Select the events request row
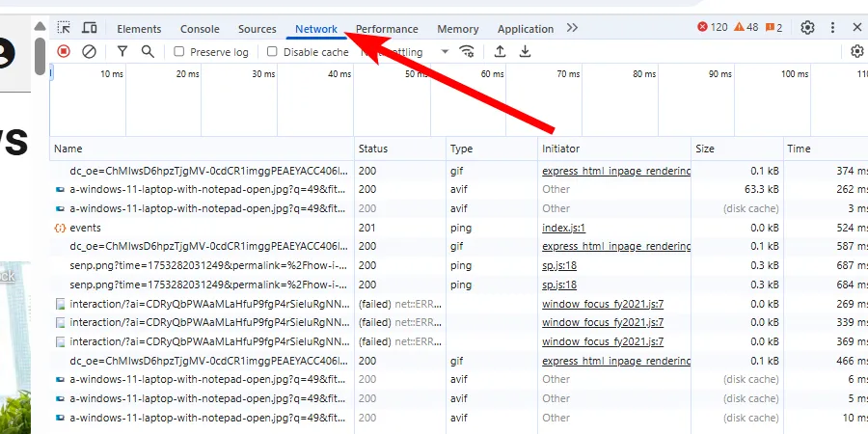Image resolution: width=868 pixels, height=434 pixels. pos(458,228)
